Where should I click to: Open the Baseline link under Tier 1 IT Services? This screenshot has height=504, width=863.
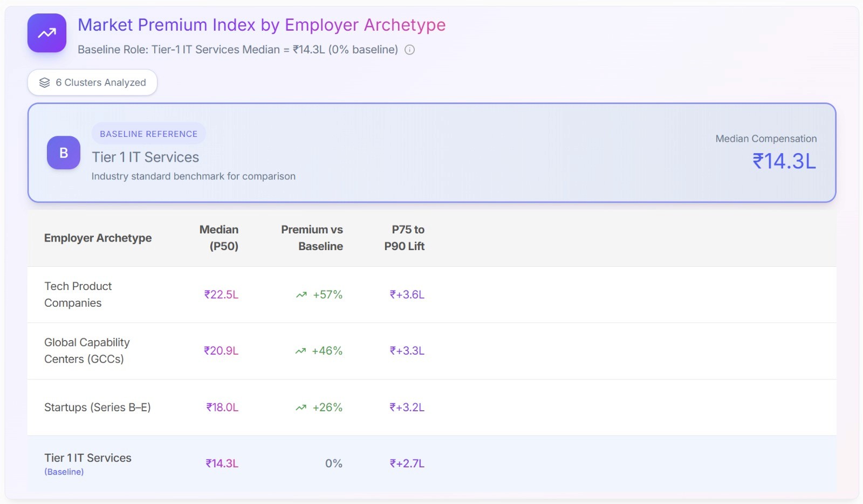[x=63, y=471]
